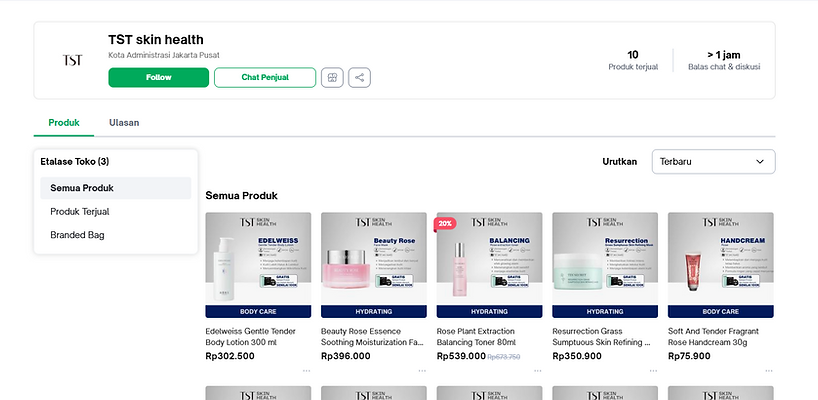Open Resurrection skin refining mask image
Image resolution: width=818 pixels, height=400 pixels.
605,265
